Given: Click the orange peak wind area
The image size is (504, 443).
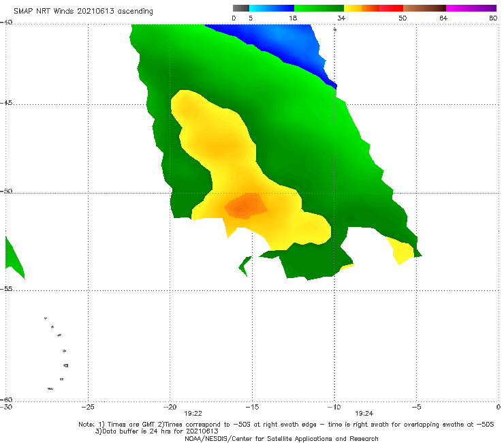Looking at the screenshot, I should coord(245,207).
